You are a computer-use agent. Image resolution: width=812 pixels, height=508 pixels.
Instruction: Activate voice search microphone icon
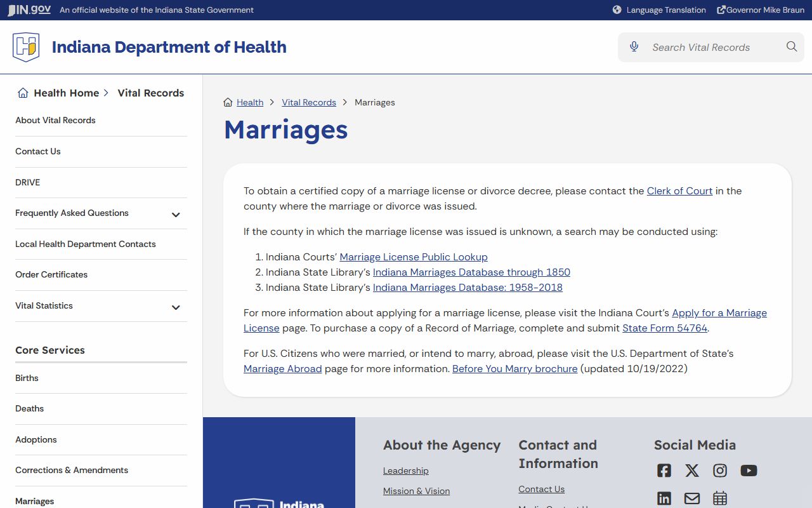click(634, 47)
